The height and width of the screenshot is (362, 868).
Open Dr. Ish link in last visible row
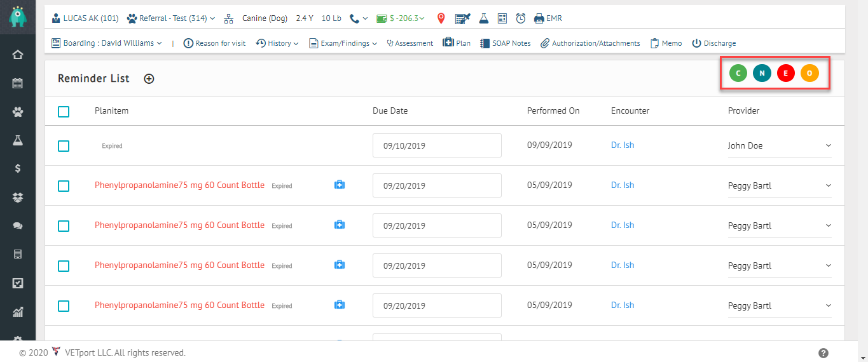tap(623, 305)
